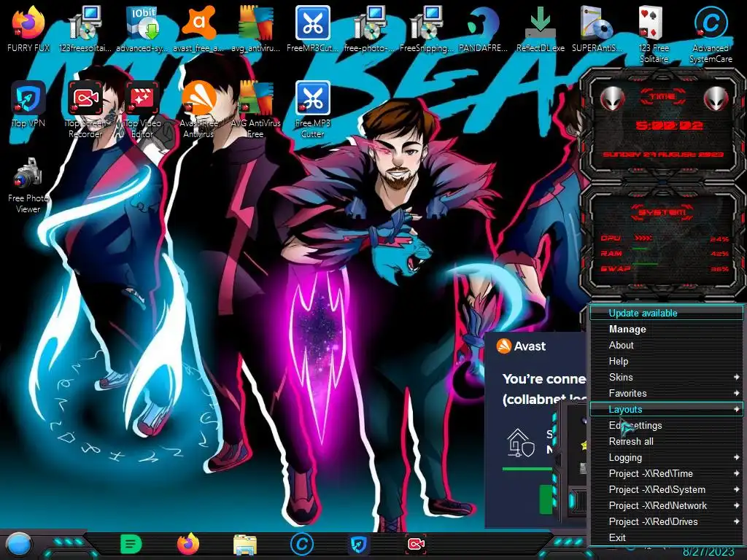
Task: Open the AVG AntiVirus Free desktop shortcut
Action: [255, 109]
